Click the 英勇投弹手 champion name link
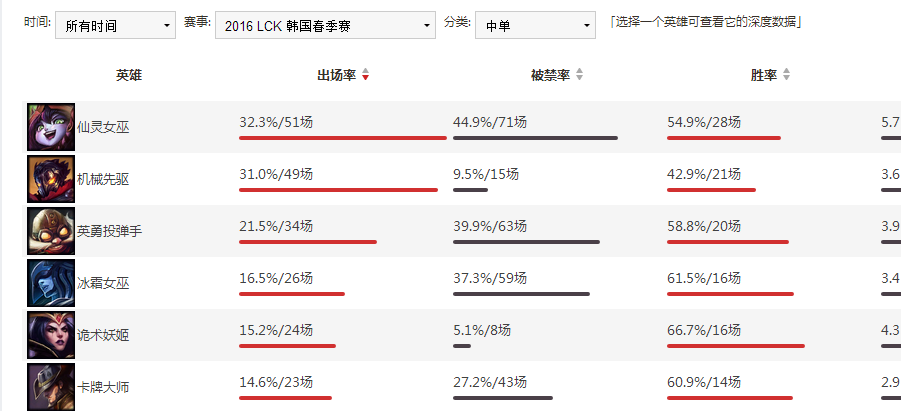 tap(109, 231)
